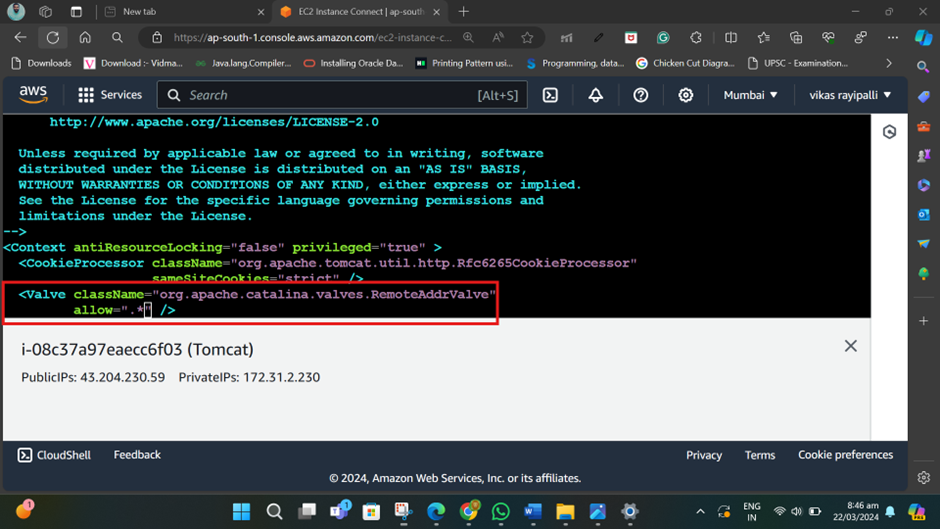Image resolution: width=940 pixels, height=529 pixels.
Task: Add page to favorites star
Action: 527,38
